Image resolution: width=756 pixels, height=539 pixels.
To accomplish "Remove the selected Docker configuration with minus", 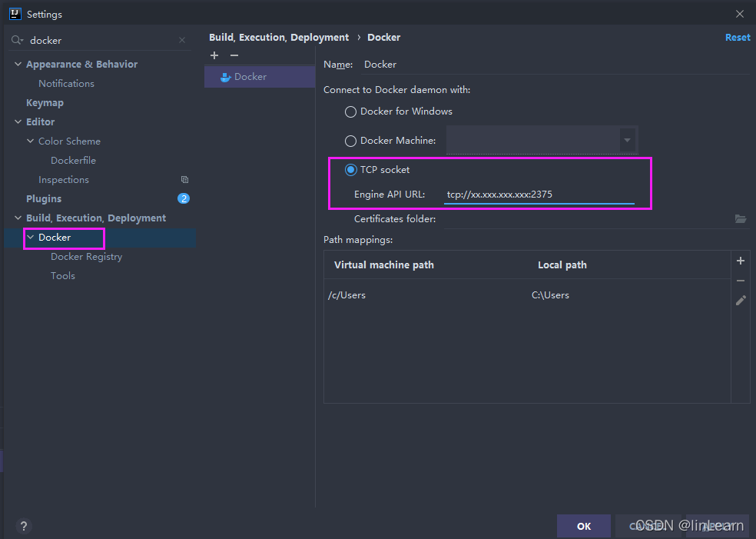I will (x=234, y=55).
